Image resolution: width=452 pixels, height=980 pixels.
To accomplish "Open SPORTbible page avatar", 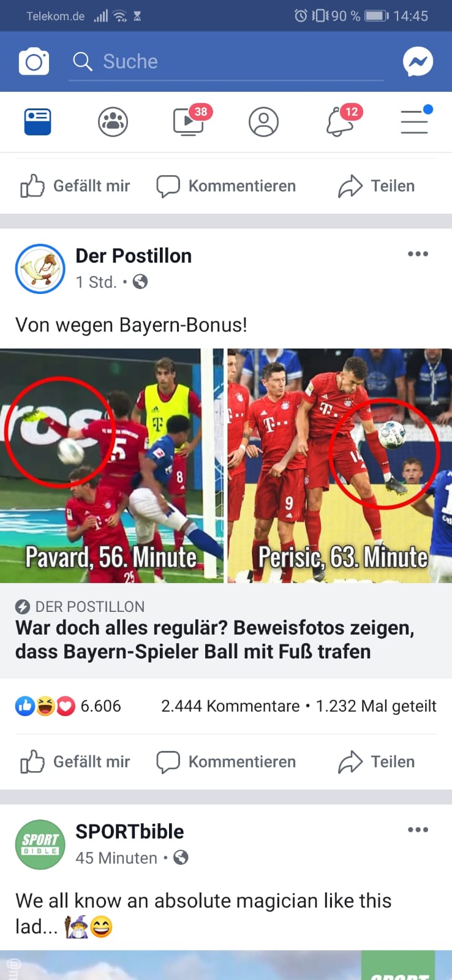I will point(40,844).
